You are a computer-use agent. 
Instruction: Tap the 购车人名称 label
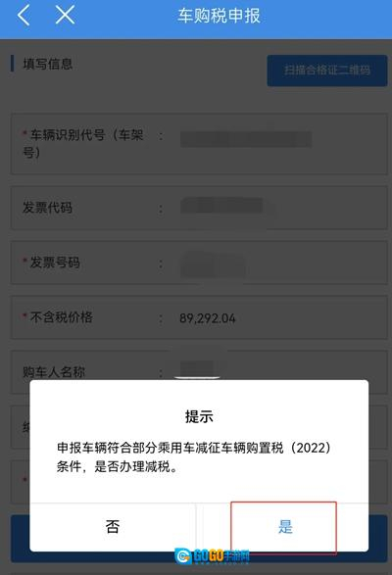(x=54, y=372)
